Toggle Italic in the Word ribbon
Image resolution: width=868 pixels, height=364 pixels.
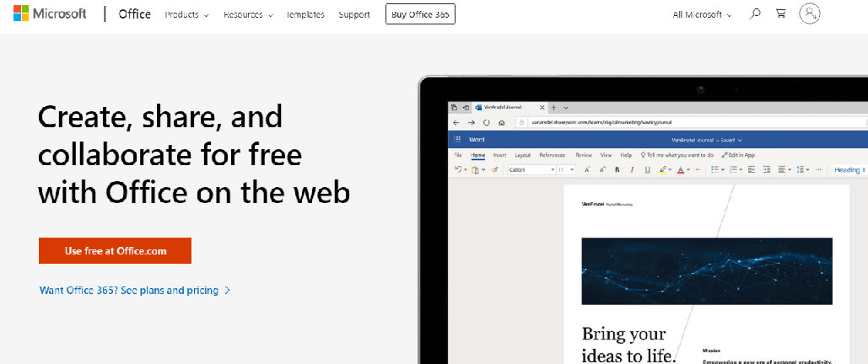click(632, 170)
